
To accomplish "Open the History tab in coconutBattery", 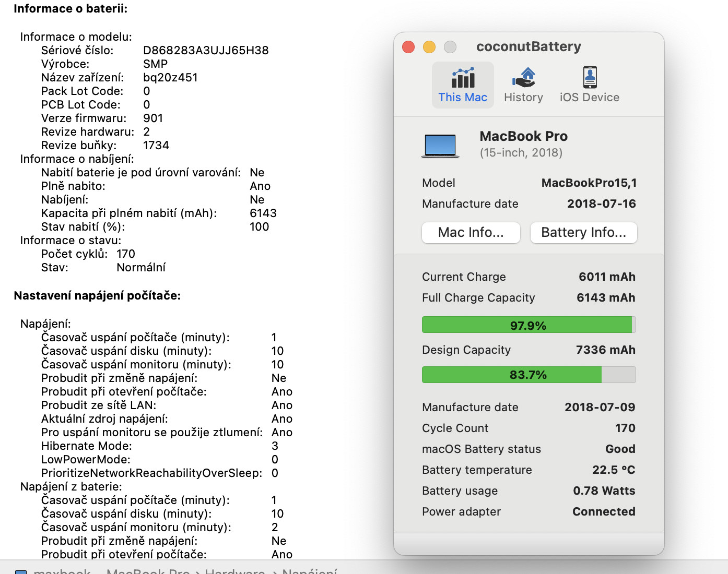I will click(523, 85).
